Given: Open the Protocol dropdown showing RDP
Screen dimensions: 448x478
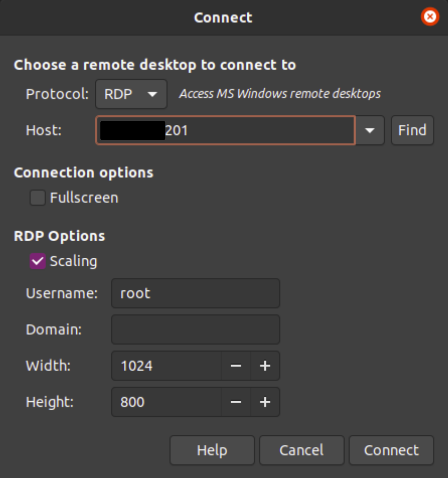Looking at the screenshot, I should tap(131, 94).
